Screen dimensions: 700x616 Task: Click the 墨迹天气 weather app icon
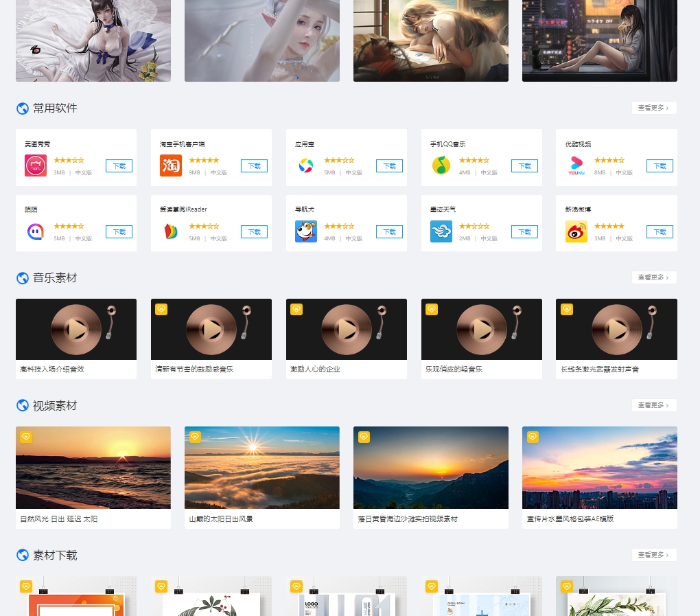441,231
